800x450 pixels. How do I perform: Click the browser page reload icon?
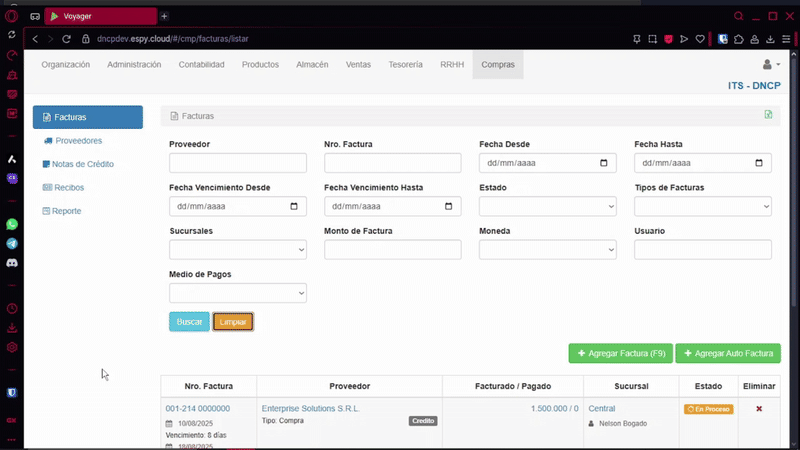(x=68, y=39)
